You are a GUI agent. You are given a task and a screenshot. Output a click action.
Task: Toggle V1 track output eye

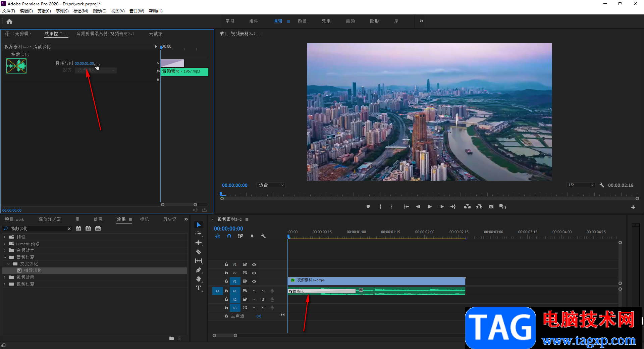(x=254, y=281)
